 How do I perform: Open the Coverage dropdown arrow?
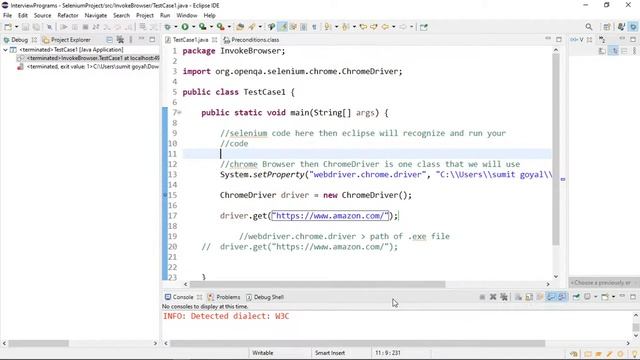211,27
